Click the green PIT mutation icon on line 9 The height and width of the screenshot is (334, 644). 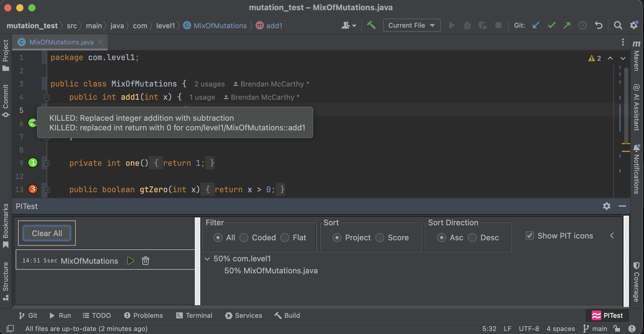(33, 162)
